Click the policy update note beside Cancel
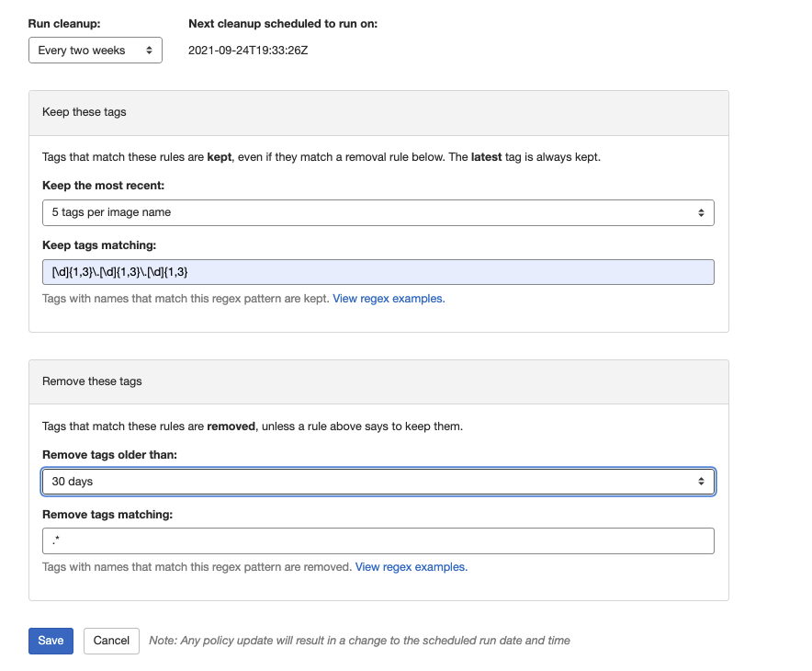This screenshot has height=671, width=812. point(359,641)
